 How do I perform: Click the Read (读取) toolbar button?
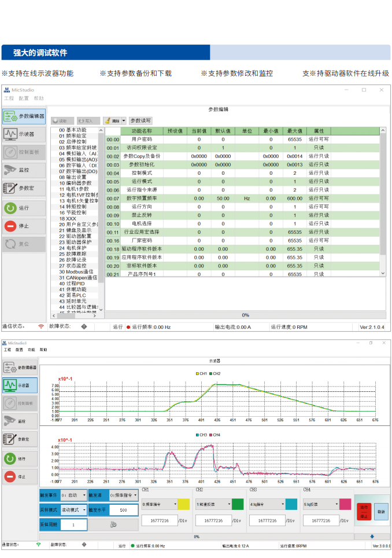(x=62, y=121)
